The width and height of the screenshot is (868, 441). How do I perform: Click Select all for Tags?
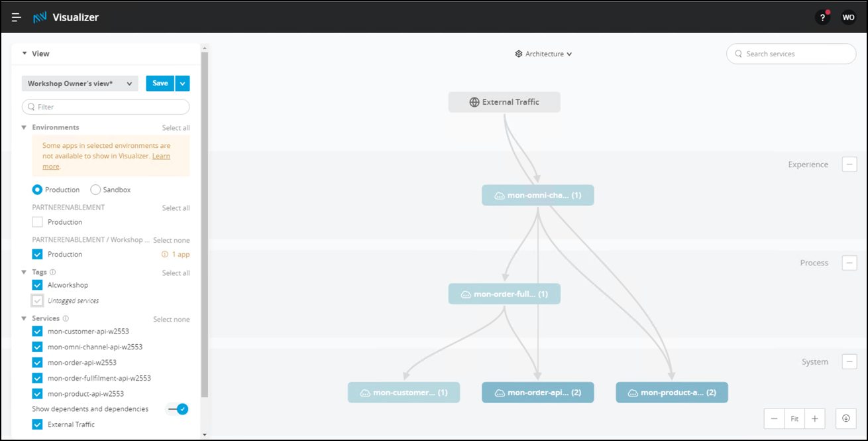coord(176,273)
